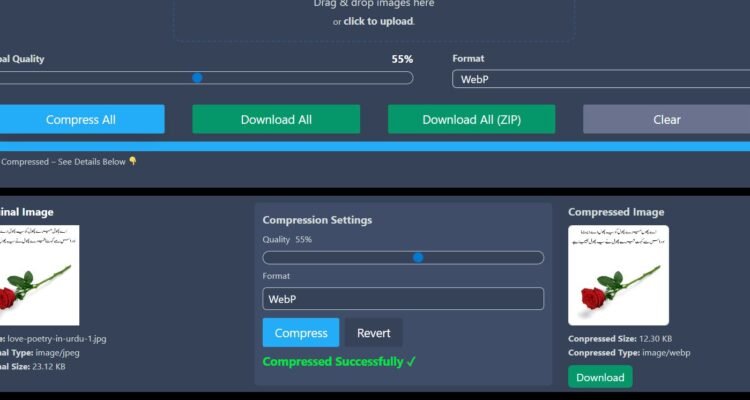Image resolution: width=750 pixels, height=400 pixels.
Task: Expand the Format dropdown in Compression Settings
Action: tap(403, 299)
